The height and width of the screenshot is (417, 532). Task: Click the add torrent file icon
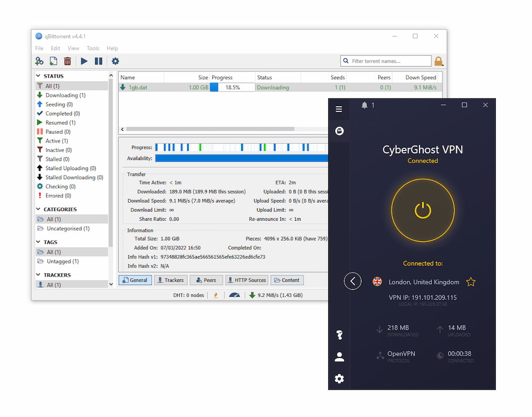click(53, 61)
